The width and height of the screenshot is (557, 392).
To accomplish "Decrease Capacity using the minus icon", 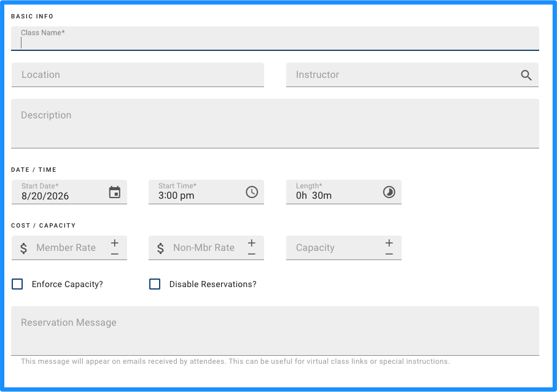I will (x=389, y=254).
